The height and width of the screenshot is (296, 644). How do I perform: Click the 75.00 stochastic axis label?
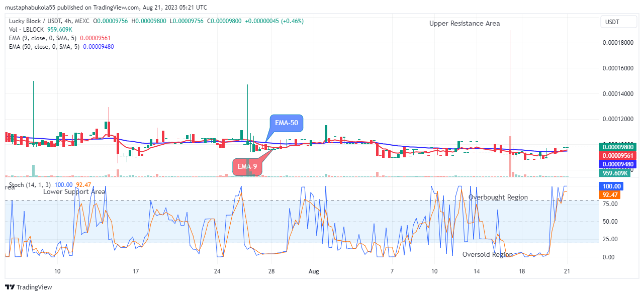point(610,204)
